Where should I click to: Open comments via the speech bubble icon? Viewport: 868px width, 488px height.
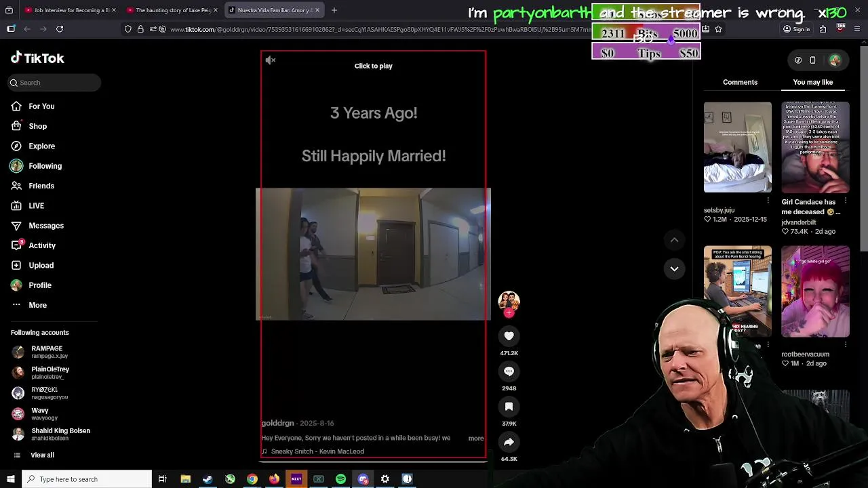click(509, 371)
